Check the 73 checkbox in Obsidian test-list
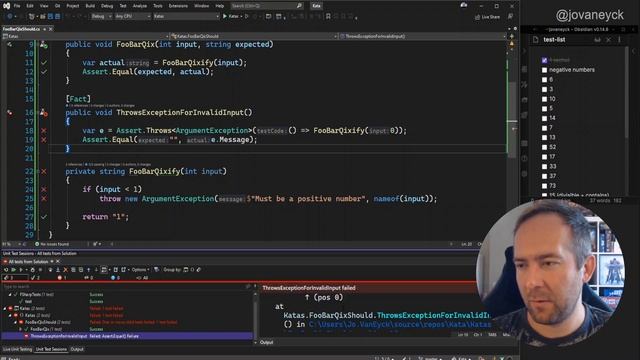The height and width of the screenshot is (360, 640). 544,186
